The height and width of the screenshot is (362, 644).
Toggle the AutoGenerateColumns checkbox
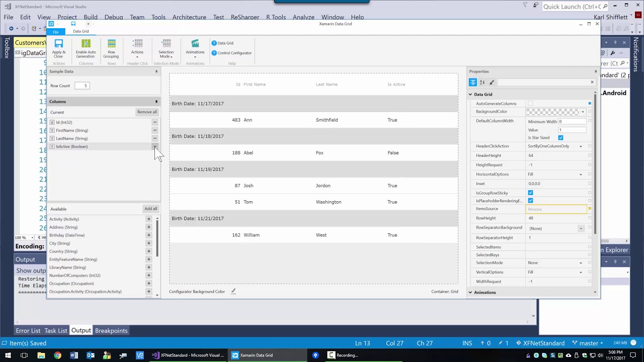coord(530,104)
